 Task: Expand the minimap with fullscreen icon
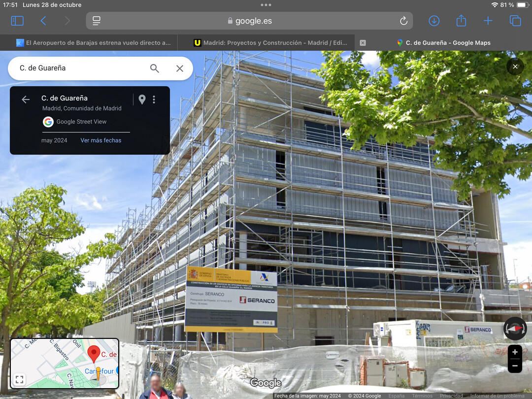(x=20, y=379)
